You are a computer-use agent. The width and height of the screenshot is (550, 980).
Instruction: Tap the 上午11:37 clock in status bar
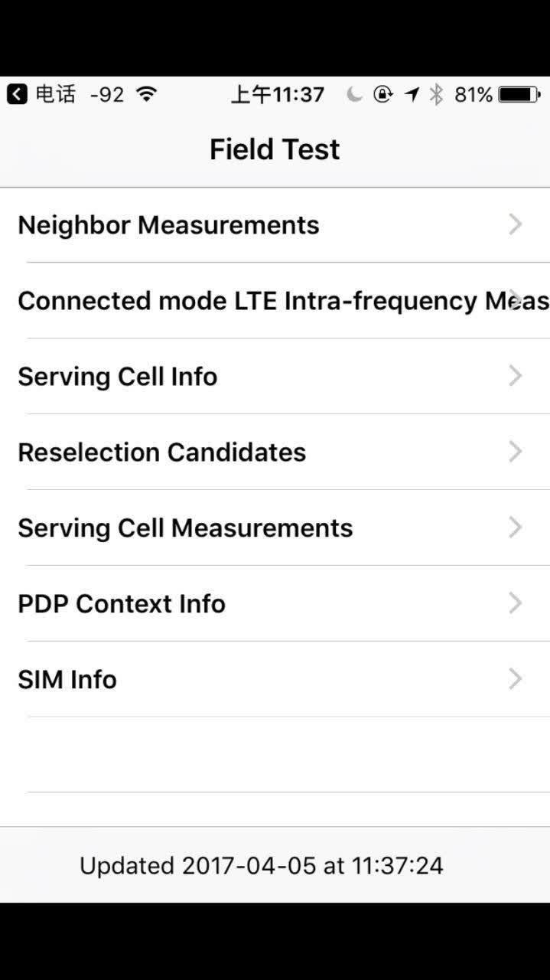point(278,94)
